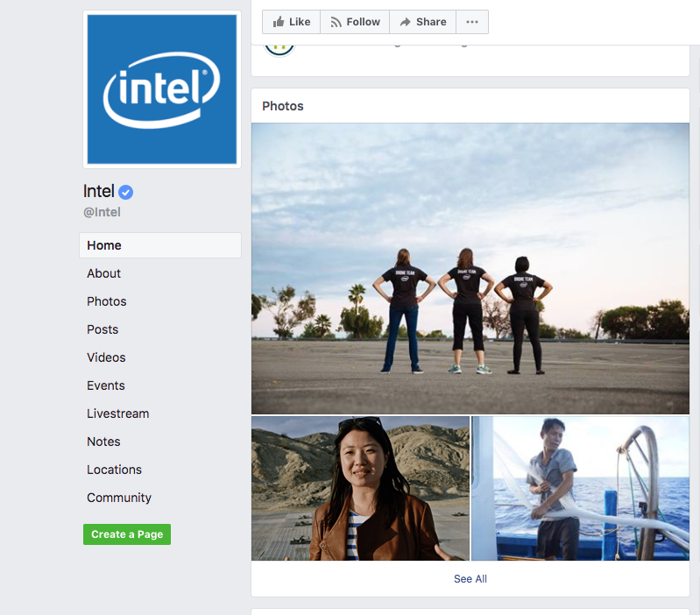The image size is (700, 615).
Task: Click the round avatar icon below Like
Action: [279, 46]
